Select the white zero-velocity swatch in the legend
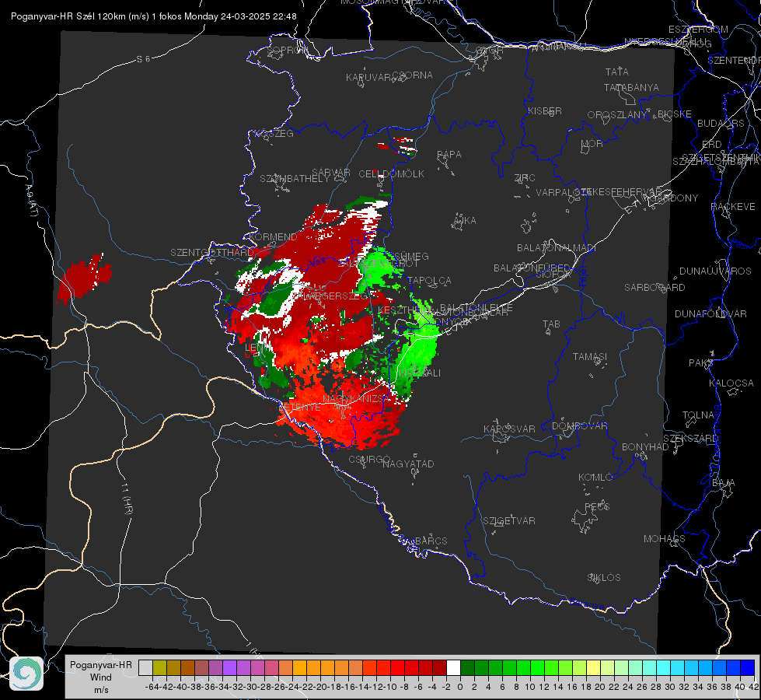 pos(453,668)
